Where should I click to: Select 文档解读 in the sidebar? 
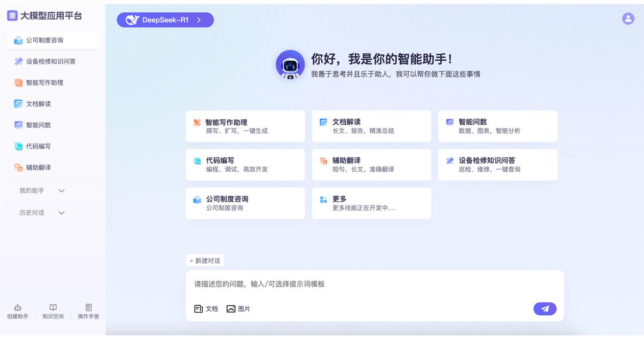[53, 104]
